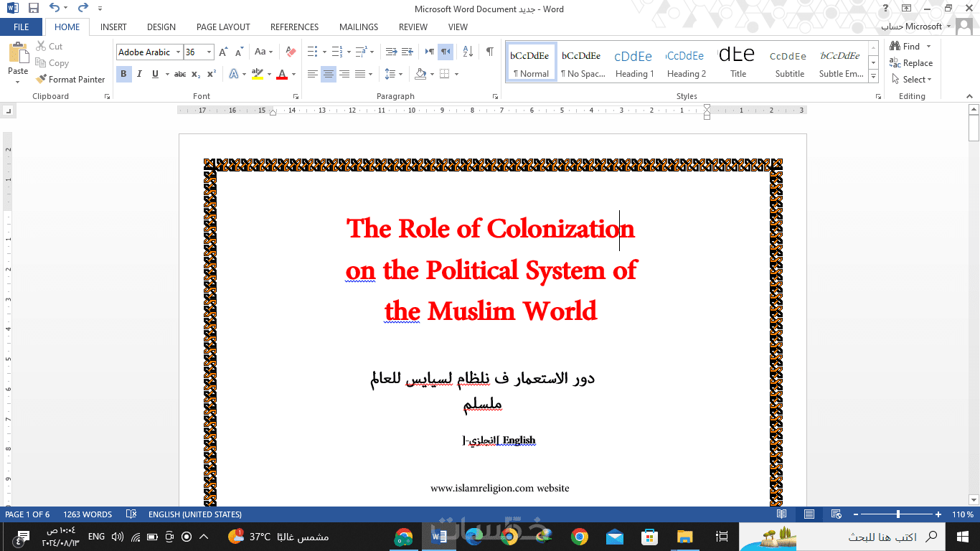Viewport: 980px width, 551px height.
Task: Increase font size with Grow Font icon
Action: pyautogui.click(x=223, y=52)
